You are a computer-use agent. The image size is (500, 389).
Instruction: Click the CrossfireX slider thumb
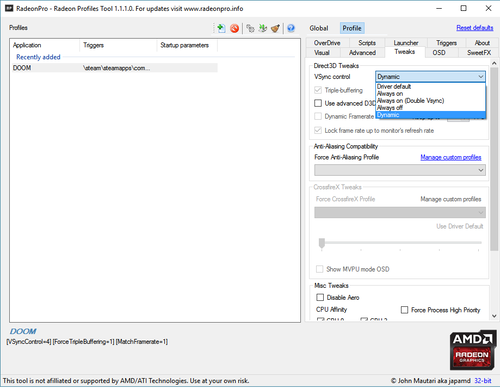click(x=322, y=243)
